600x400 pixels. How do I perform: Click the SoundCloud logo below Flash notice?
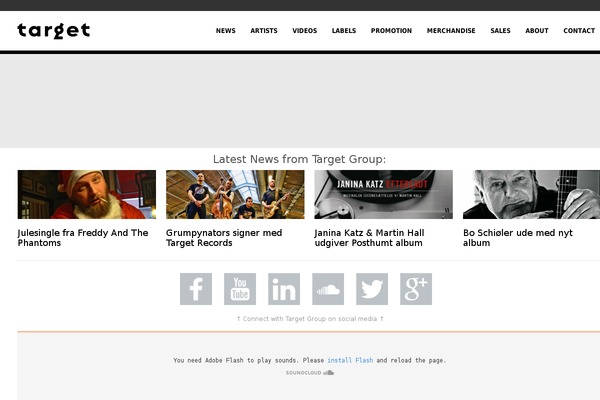[310, 372]
